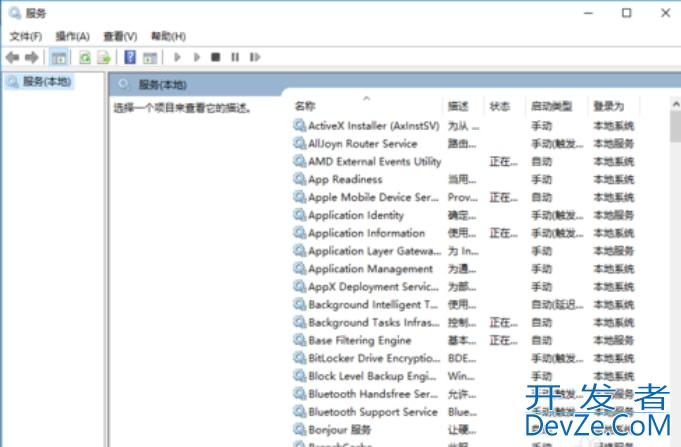Click the 正在... status of AMD External Events

click(x=504, y=162)
